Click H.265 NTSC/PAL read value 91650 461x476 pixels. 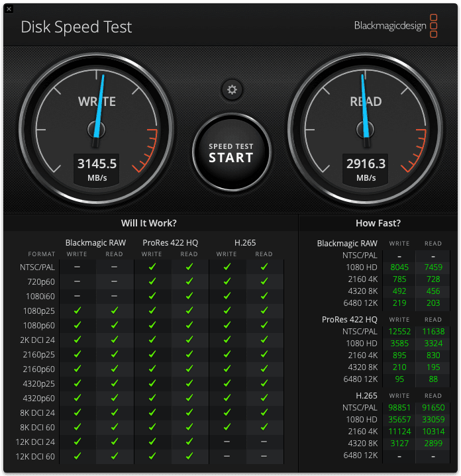(433, 408)
